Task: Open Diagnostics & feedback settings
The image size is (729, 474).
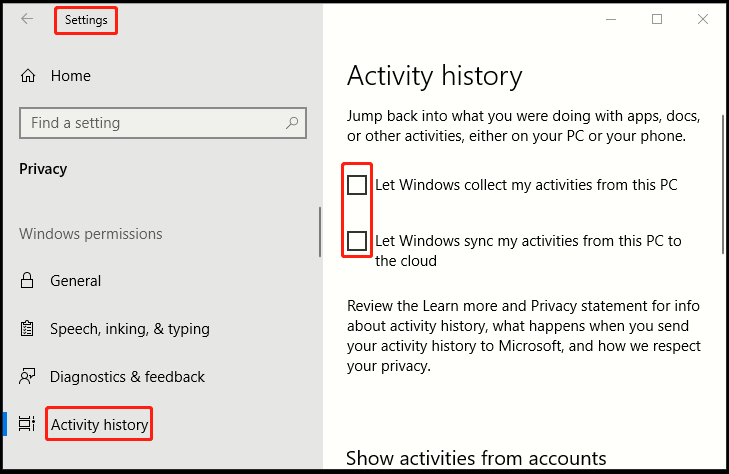Action: pyautogui.click(x=127, y=376)
